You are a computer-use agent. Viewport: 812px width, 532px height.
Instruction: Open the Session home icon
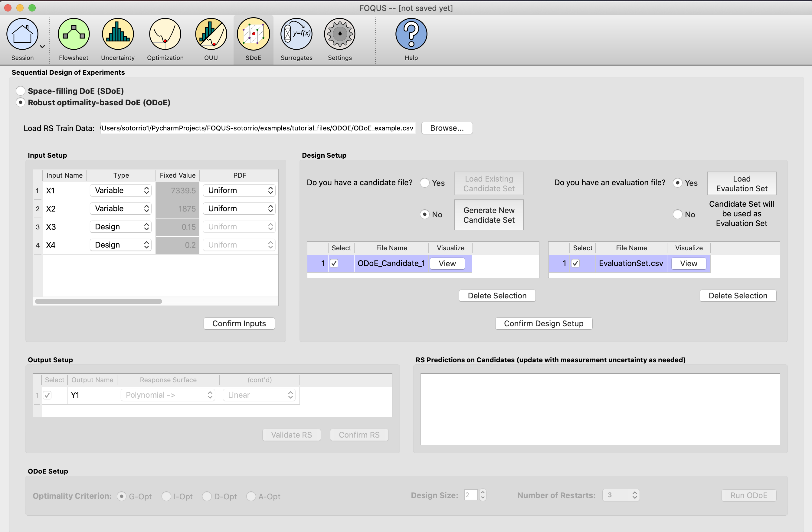(x=22, y=34)
